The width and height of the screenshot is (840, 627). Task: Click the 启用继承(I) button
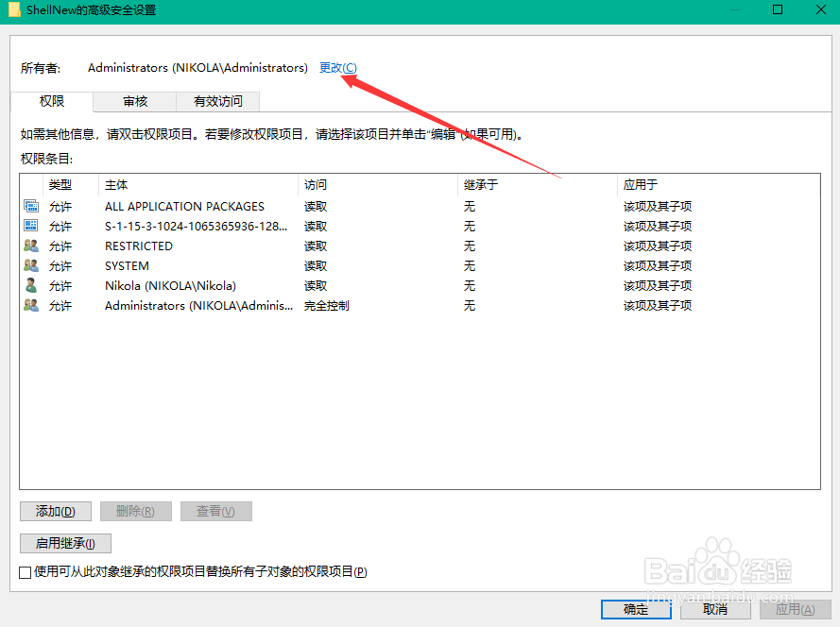click(65, 544)
